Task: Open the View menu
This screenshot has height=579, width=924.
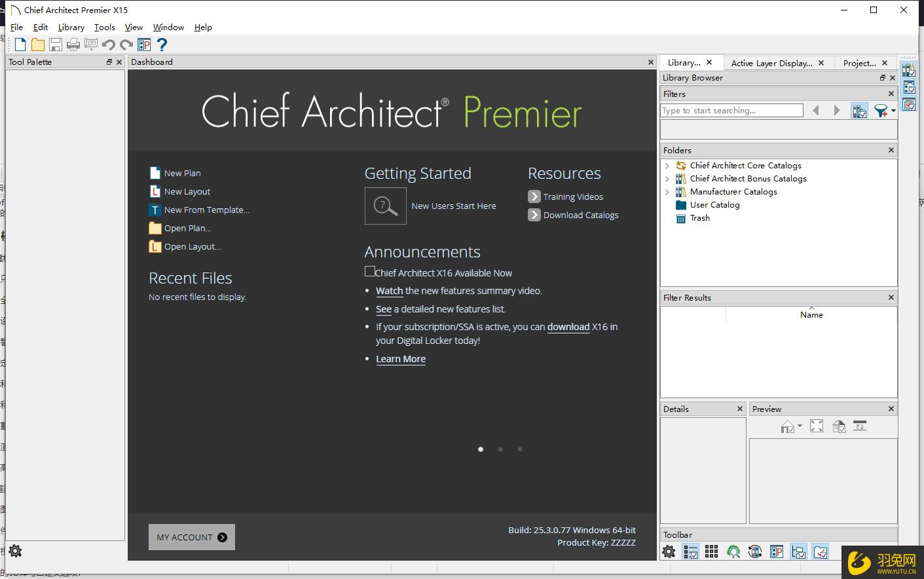Action: coord(134,28)
